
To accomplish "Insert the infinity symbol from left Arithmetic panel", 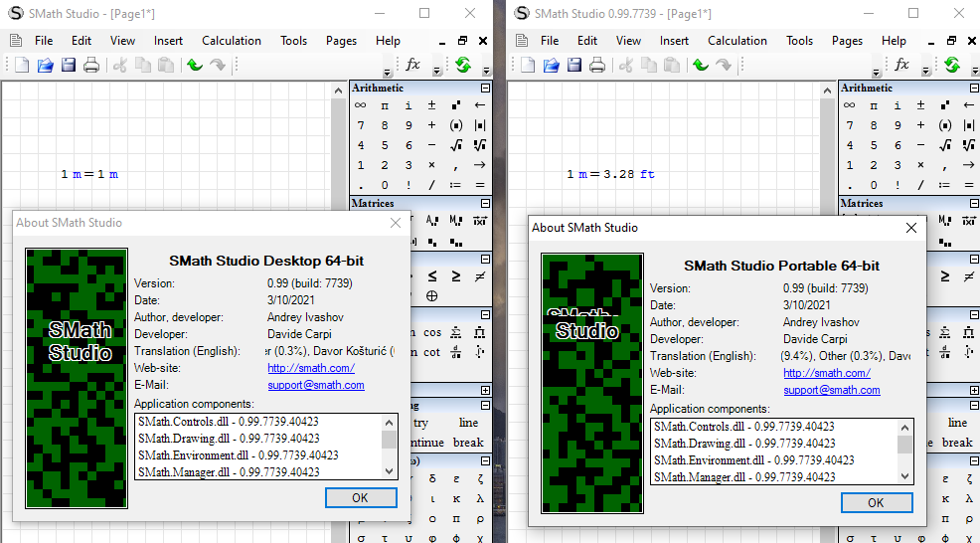I will [360, 105].
